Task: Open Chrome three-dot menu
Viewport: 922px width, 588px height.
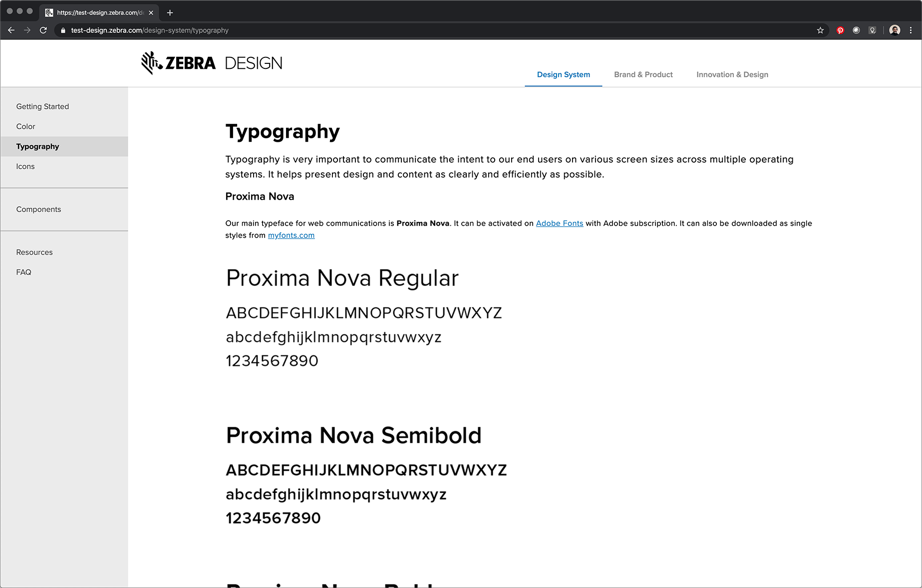Action: [x=911, y=30]
